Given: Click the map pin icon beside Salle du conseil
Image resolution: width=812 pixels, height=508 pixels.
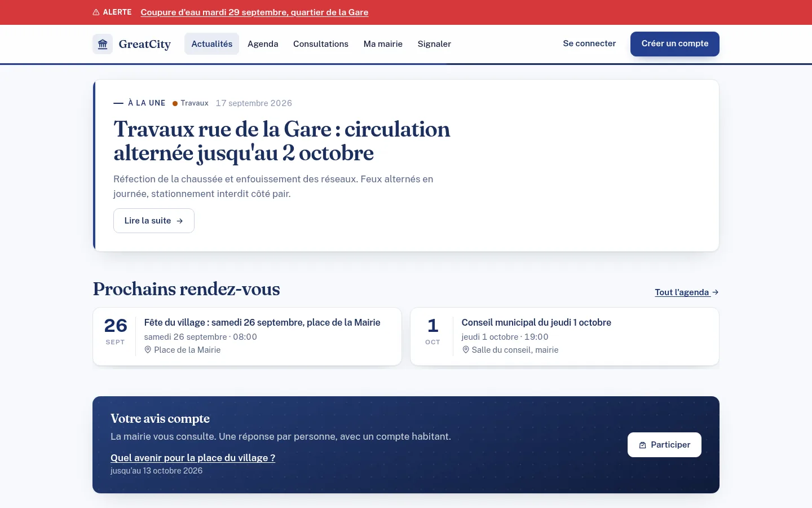Looking at the screenshot, I should (466, 350).
